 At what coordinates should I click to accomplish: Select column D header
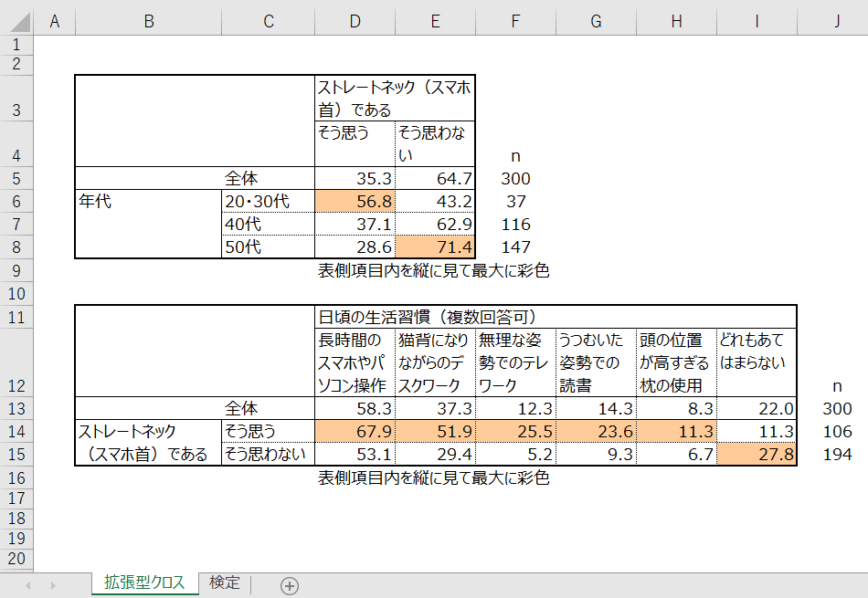click(x=355, y=22)
